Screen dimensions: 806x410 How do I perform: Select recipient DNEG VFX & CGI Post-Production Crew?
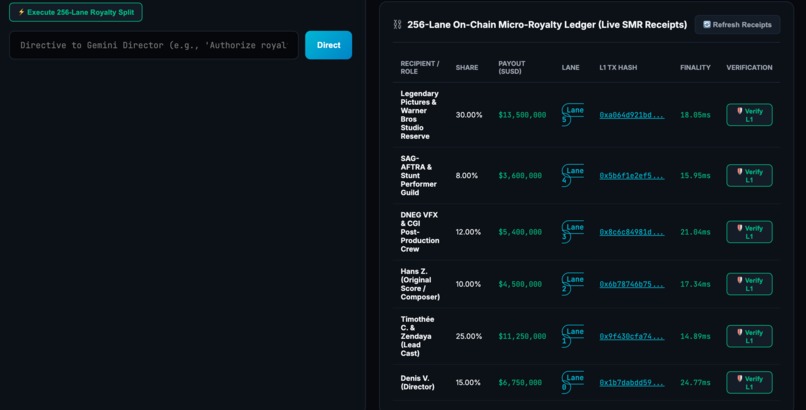pyautogui.click(x=420, y=232)
